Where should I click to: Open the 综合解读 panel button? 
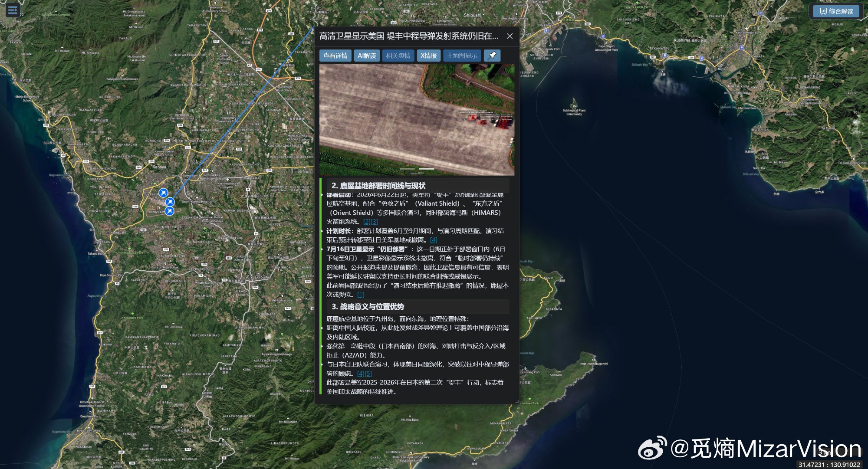[x=836, y=11]
